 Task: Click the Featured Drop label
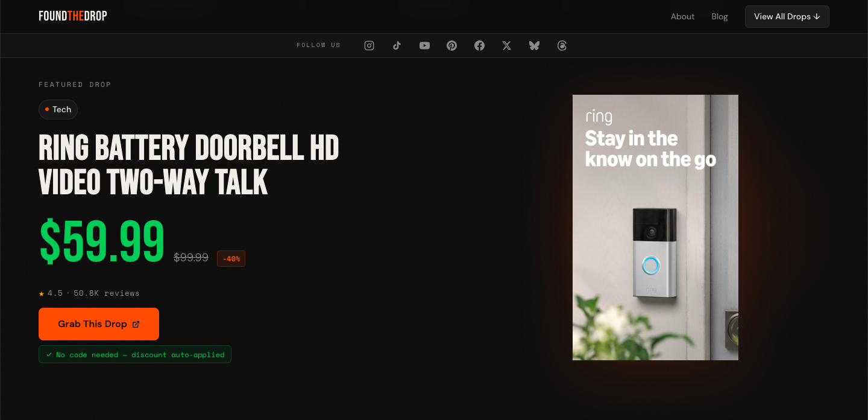point(75,84)
